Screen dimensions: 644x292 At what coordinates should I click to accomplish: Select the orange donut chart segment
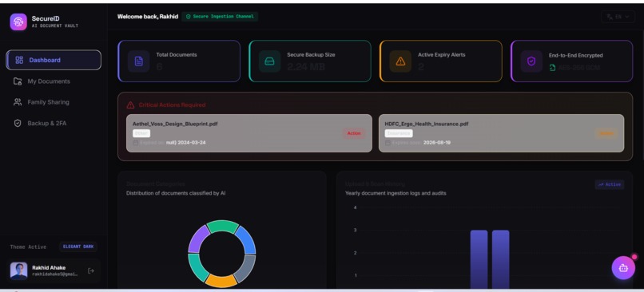click(221, 281)
